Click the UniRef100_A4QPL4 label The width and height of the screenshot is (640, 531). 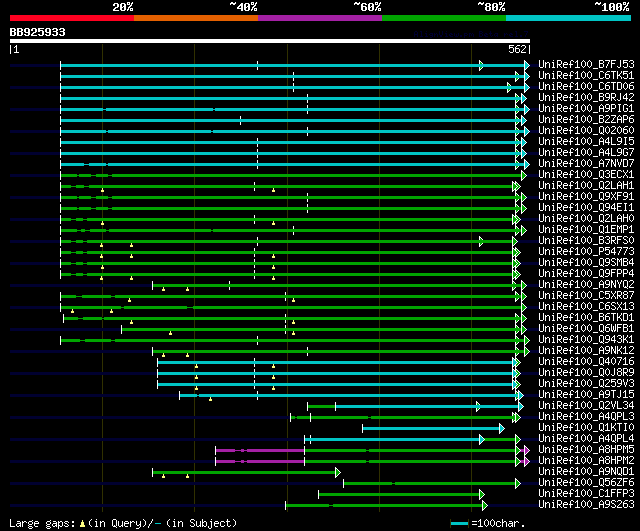pyautogui.click(x=586, y=439)
